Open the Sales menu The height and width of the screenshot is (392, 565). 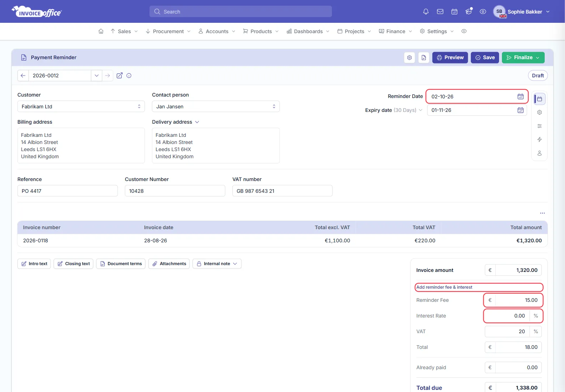[124, 31]
